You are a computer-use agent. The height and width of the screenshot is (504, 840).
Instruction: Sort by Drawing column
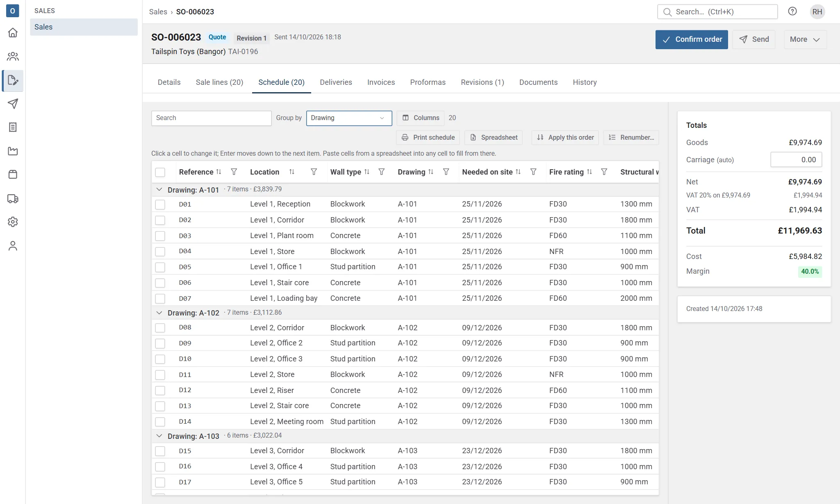pyautogui.click(x=431, y=172)
